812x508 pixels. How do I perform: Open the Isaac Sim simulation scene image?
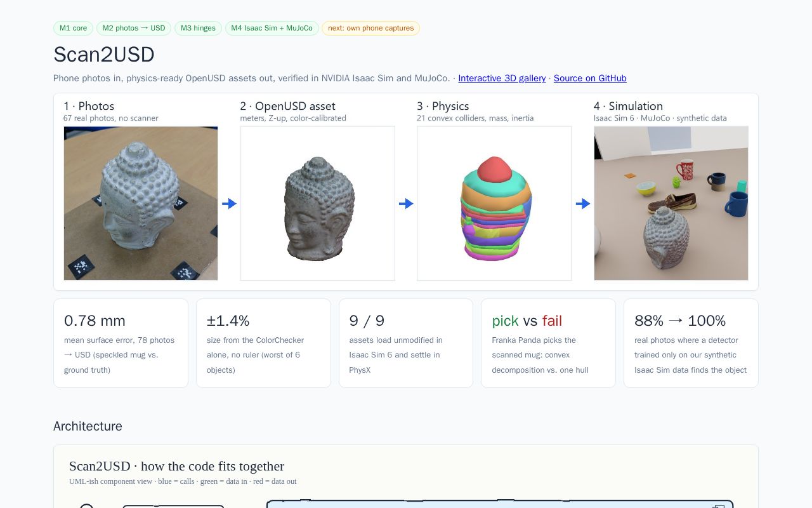coord(671,203)
